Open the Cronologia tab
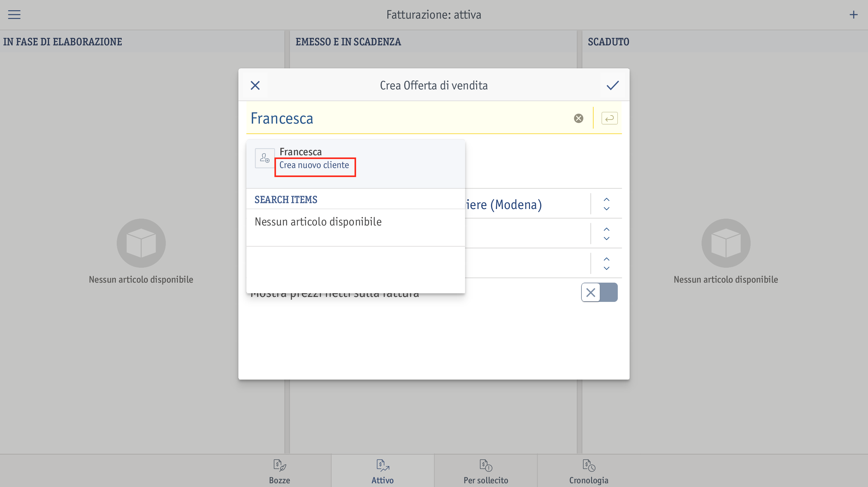Viewport: 868px width, 487px height. pos(589,471)
